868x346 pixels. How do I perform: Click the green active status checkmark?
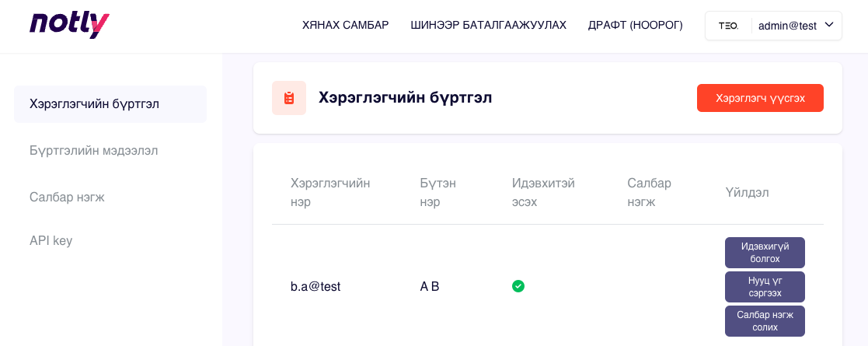click(x=518, y=286)
